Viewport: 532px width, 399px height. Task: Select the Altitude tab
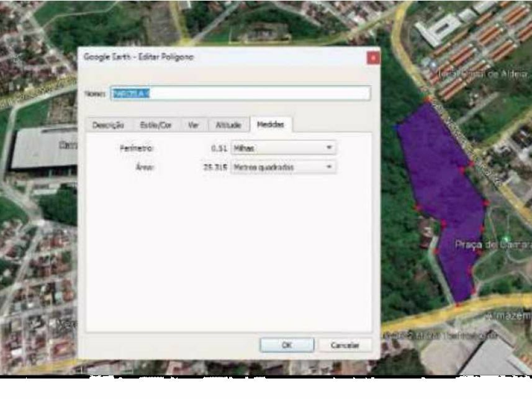[x=228, y=125]
